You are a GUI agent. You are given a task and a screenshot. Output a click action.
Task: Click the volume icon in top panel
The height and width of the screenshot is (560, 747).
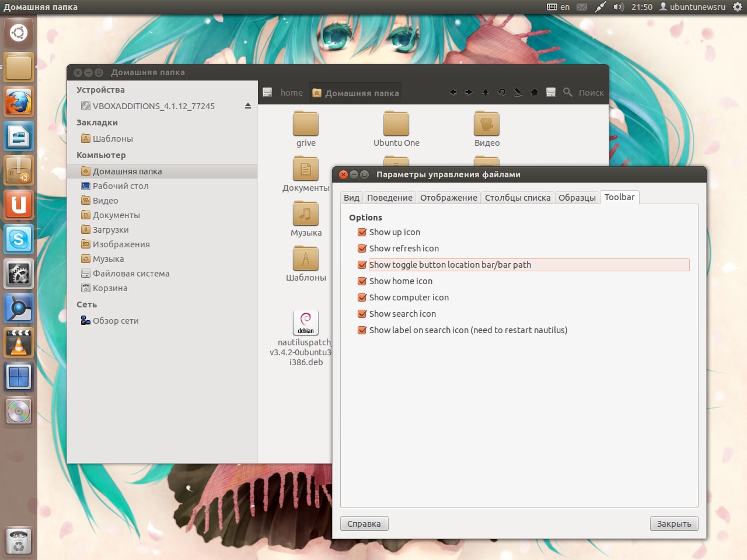click(619, 7)
